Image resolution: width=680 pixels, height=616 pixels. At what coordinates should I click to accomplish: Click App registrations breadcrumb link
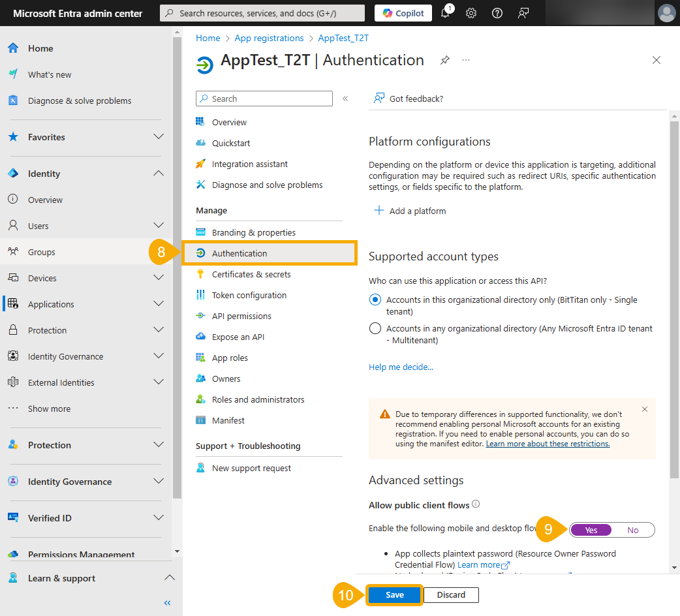pos(269,38)
